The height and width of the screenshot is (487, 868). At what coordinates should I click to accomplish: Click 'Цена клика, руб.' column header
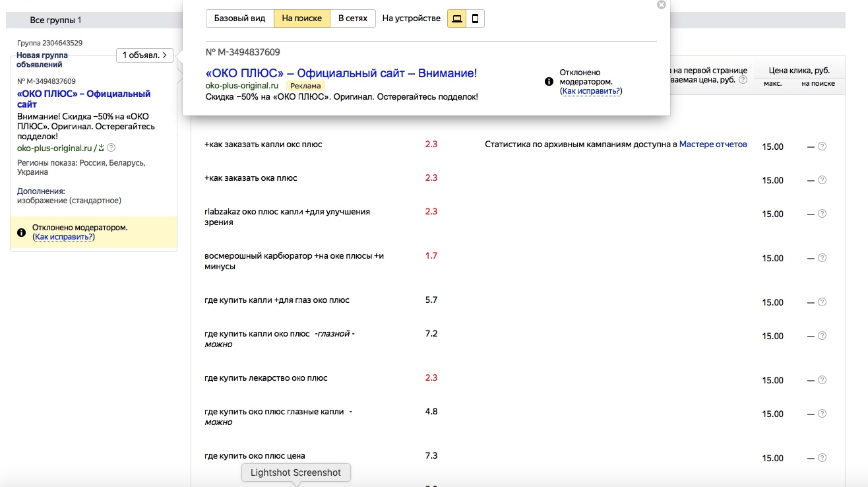click(x=799, y=70)
